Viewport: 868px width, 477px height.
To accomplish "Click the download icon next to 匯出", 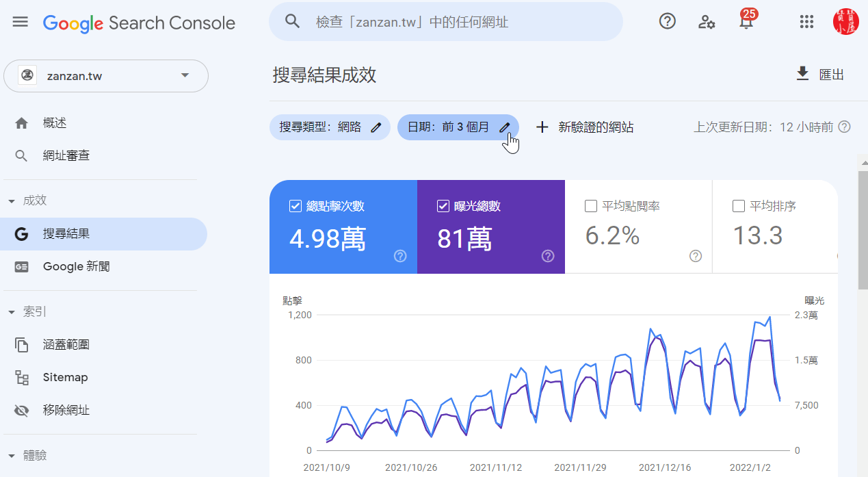I will [x=803, y=74].
